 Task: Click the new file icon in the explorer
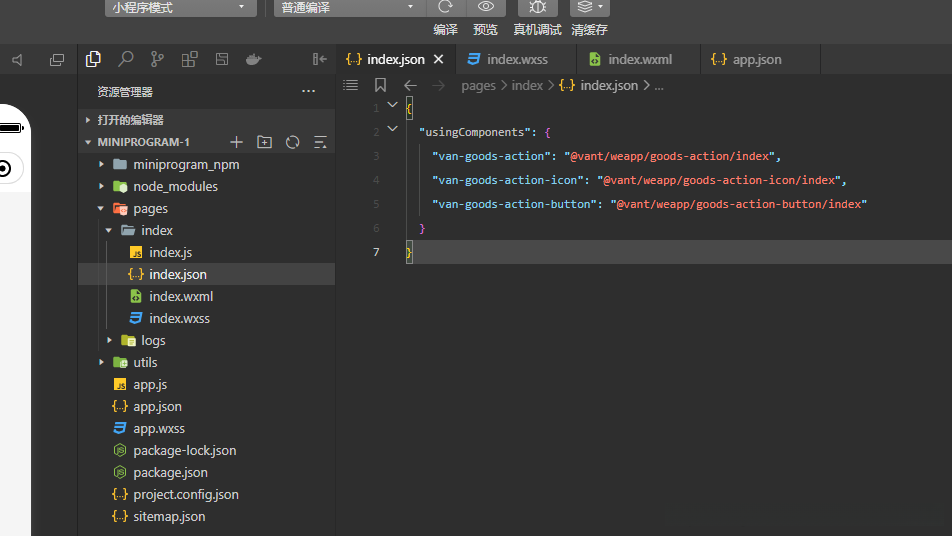click(236, 142)
